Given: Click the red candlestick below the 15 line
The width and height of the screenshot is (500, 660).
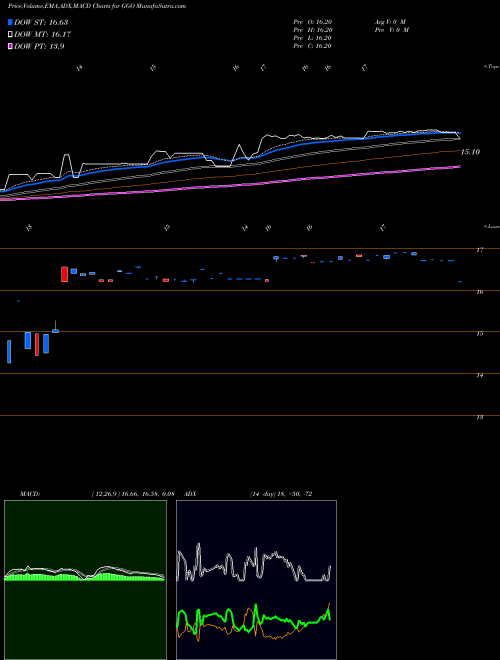Looking at the screenshot, I should (x=37, y=345).
